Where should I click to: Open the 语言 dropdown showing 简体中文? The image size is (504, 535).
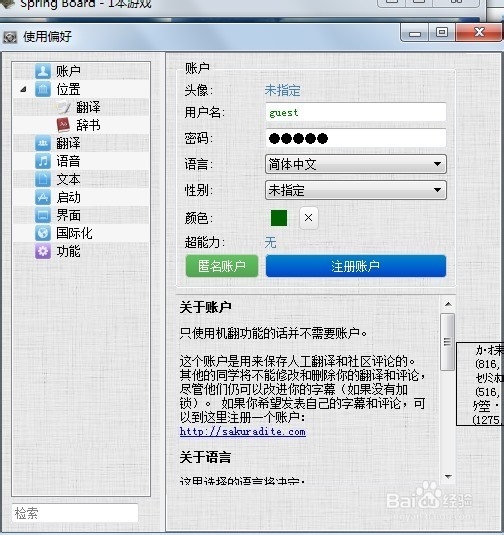tap(356, 164)
